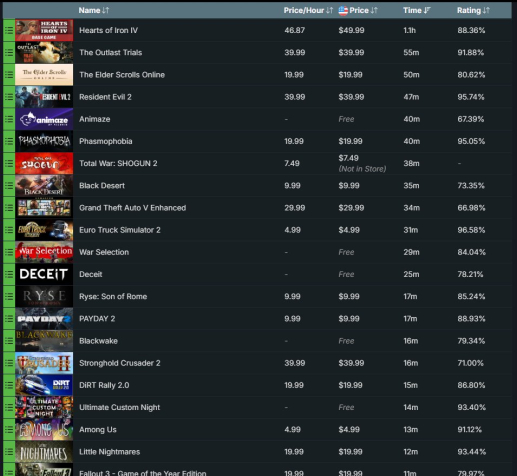Screen dimensions: 517x476
Task: Click the Little Nightmares cover image
Action: pos(44,452)
